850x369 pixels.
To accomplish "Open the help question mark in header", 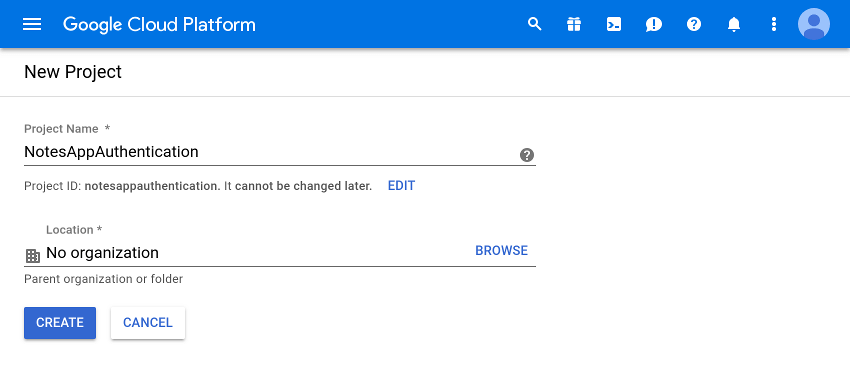I will [694, 24].
